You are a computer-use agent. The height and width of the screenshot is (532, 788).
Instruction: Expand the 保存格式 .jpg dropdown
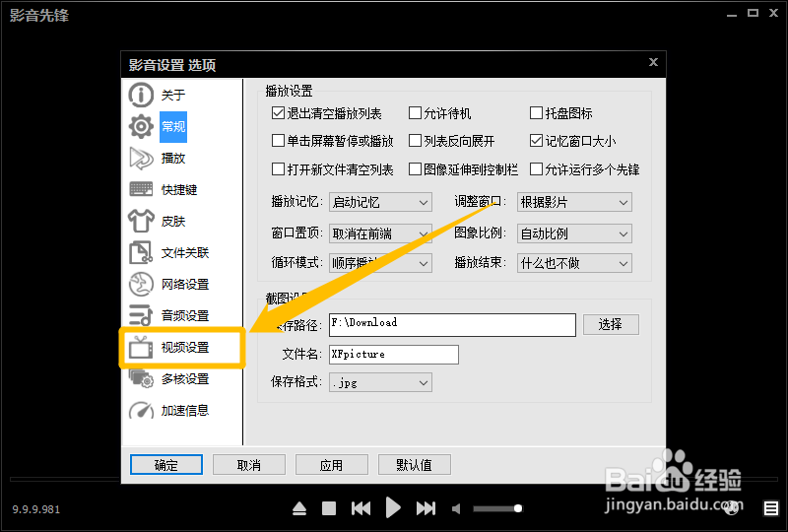point(380,382)
